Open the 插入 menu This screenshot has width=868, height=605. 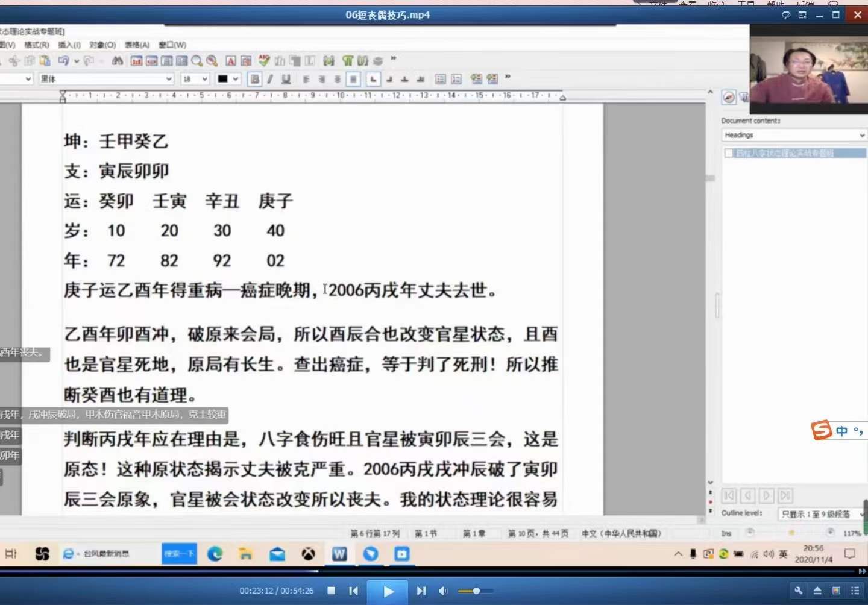click(x=69, y=45)
